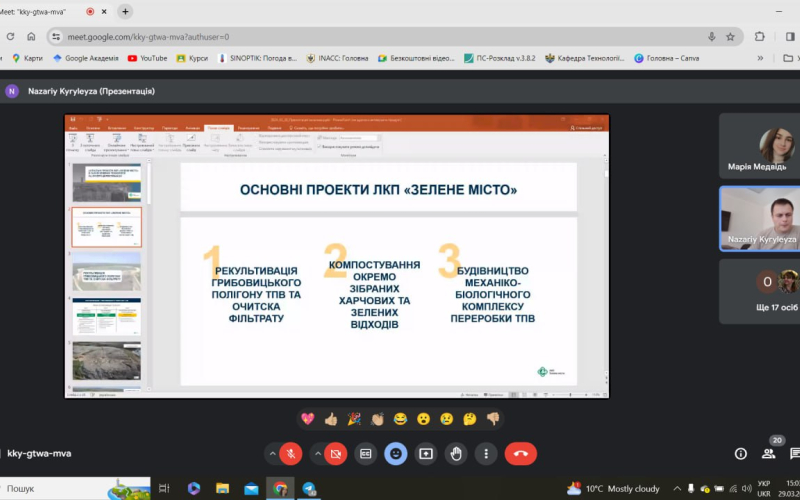Send clapping hands reaction
Screen dimensions: 800x500
pos(377,419)
